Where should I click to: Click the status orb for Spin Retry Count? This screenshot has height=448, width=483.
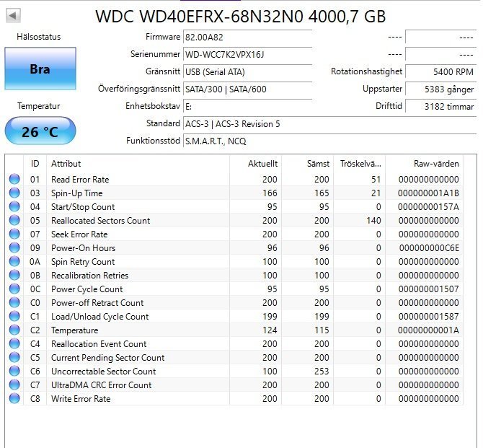[x=14, y=261]
